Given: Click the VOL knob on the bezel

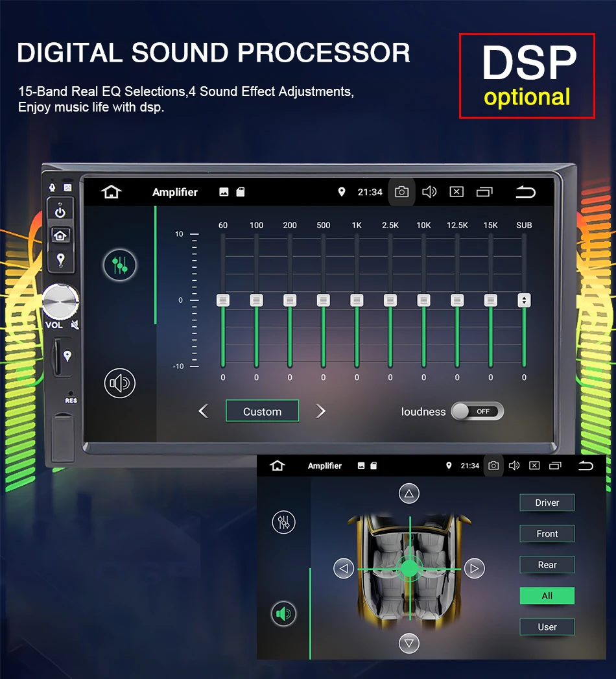Looking at the screenshot, I should (60, 302).
